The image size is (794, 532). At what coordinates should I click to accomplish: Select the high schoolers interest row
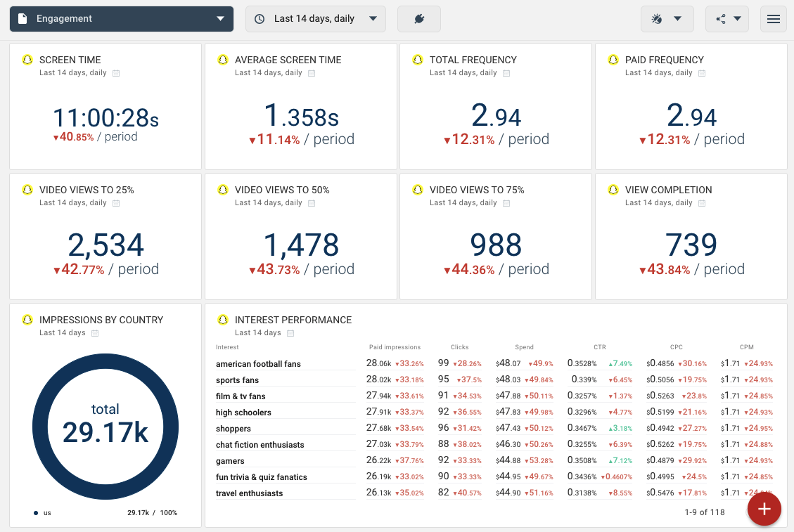[495, 412]
